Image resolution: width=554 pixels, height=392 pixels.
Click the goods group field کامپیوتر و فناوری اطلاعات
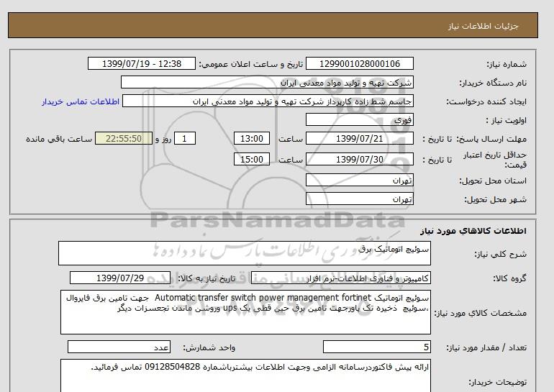tap(340, 278)
